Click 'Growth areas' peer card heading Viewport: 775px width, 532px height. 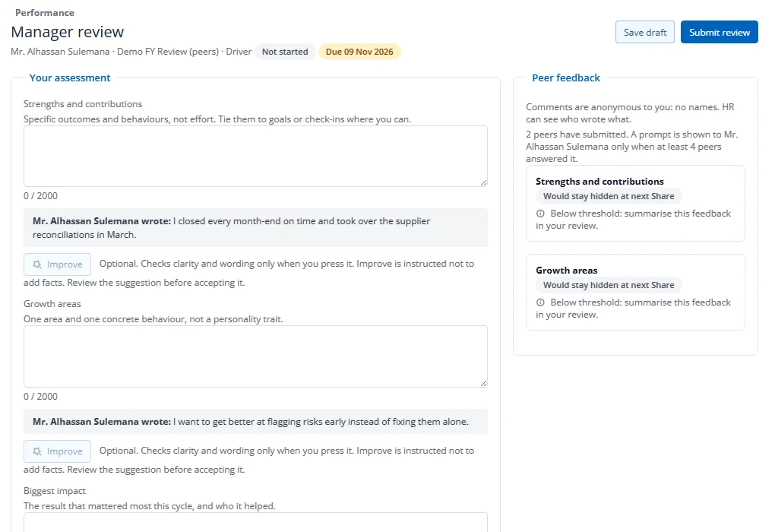(566, 271)
